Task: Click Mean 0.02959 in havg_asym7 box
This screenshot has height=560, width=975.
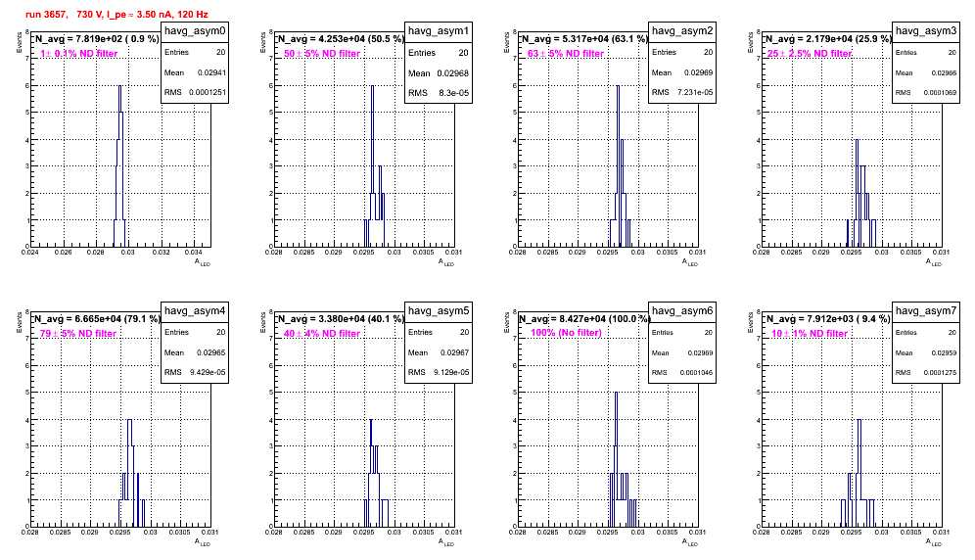Action: click(x=926, y=352)
